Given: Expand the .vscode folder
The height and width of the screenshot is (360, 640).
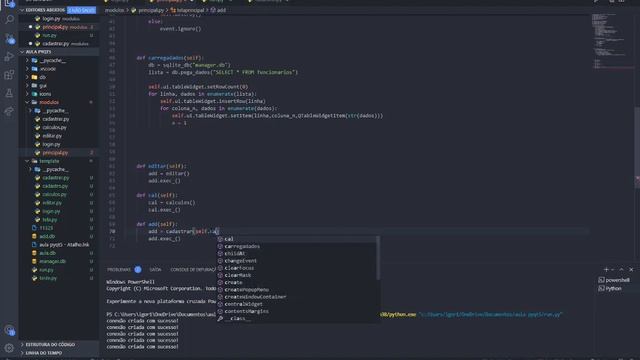Looking at the screenshot, I should pos(48,69).
